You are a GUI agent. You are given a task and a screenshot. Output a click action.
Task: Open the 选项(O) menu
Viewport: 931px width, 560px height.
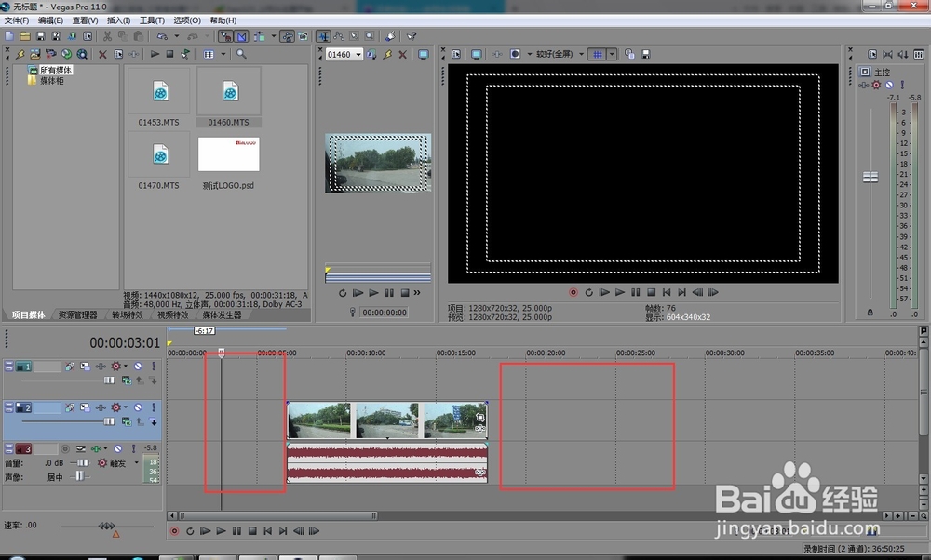click(x=187, y=20)
